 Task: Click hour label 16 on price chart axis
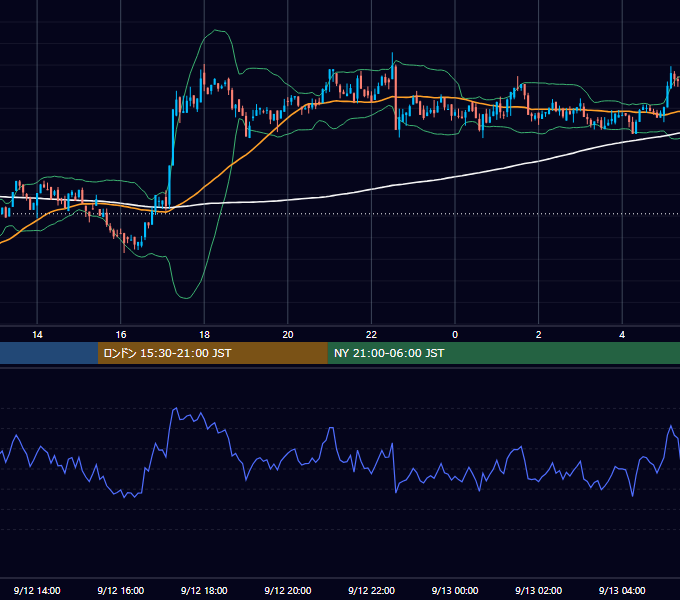coord(121,335)
